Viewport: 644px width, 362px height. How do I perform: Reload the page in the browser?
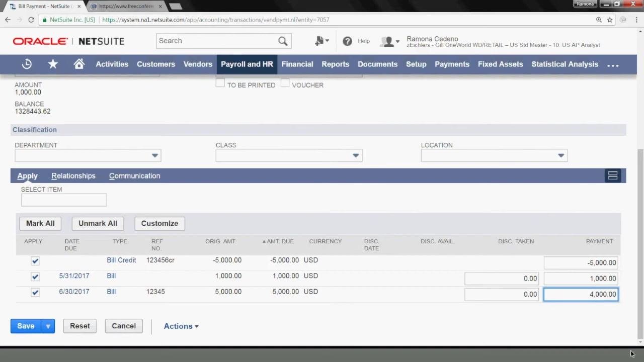coord(31,20)
